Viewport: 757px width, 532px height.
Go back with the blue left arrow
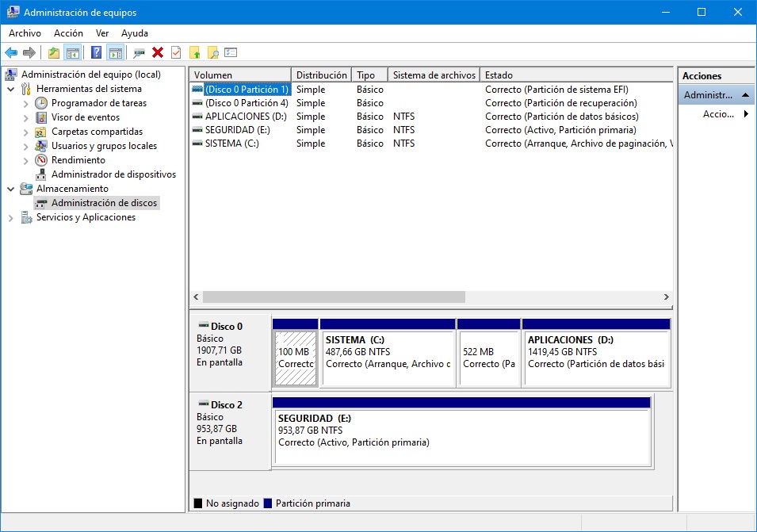point(11,52)
